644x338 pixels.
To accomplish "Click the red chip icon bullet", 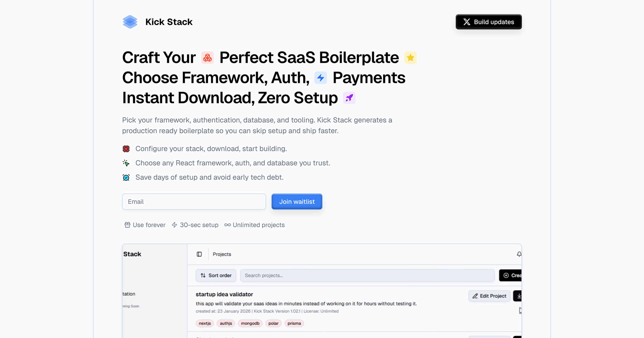I will point(126,149).
